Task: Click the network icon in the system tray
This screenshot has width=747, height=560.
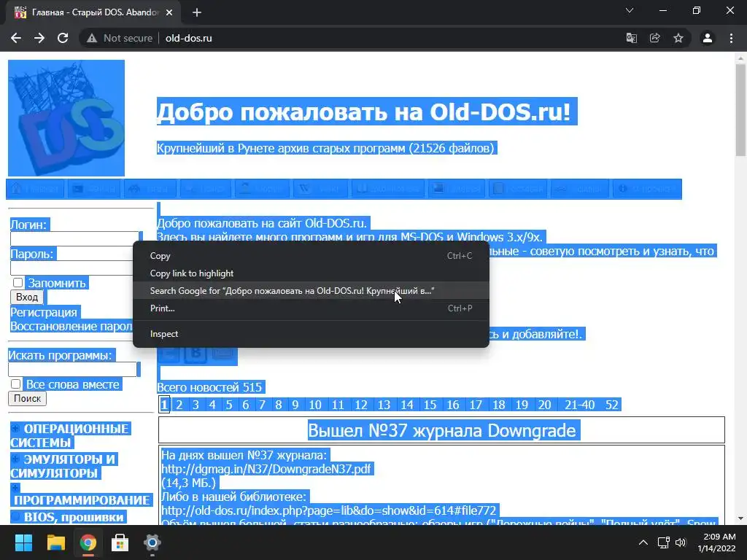Action: point(664,542)
